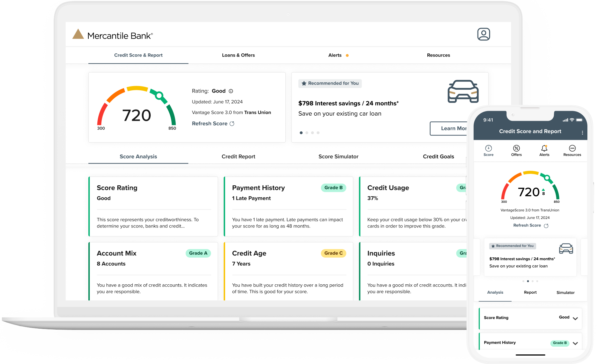
Task: Select the fourth carousel dot on the desktop
Action: pyautogui.click(x=318, y=133)
